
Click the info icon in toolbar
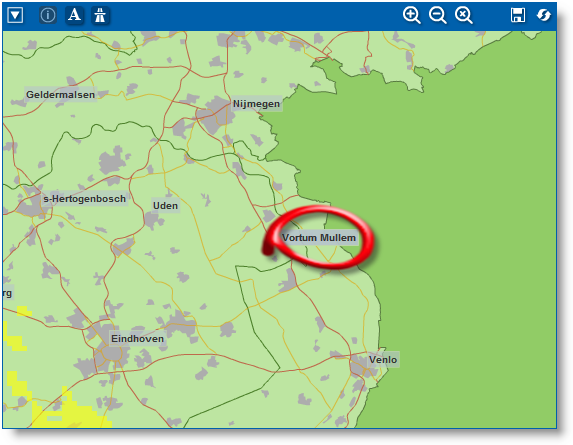click(x=48, y=15)
